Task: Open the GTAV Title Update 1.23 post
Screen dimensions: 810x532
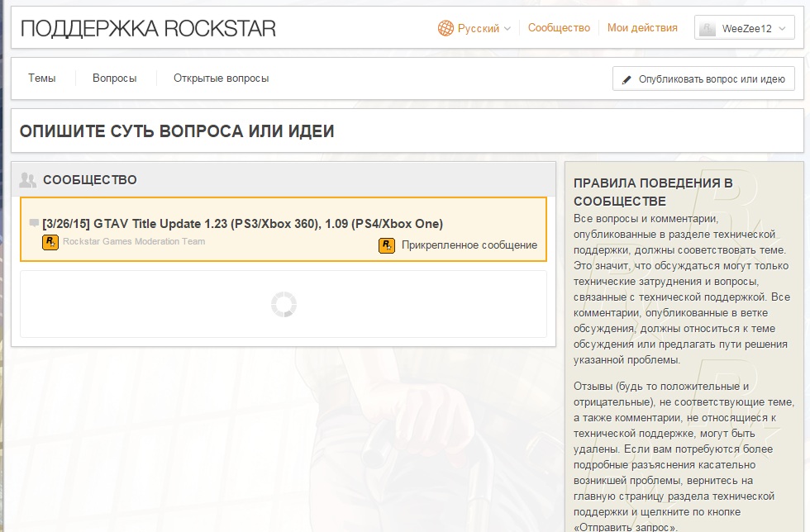Action: [x=242, y=223]
